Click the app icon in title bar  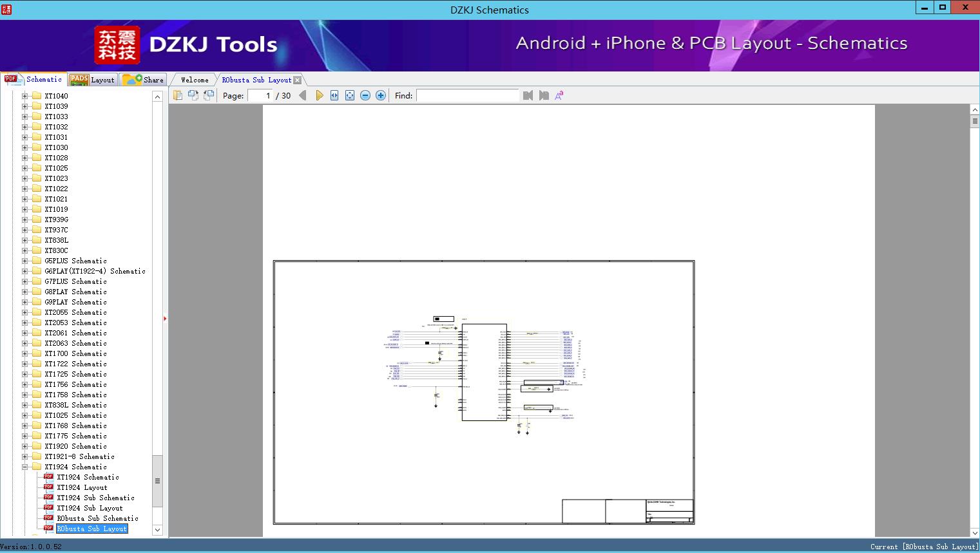tap(6, 10)
